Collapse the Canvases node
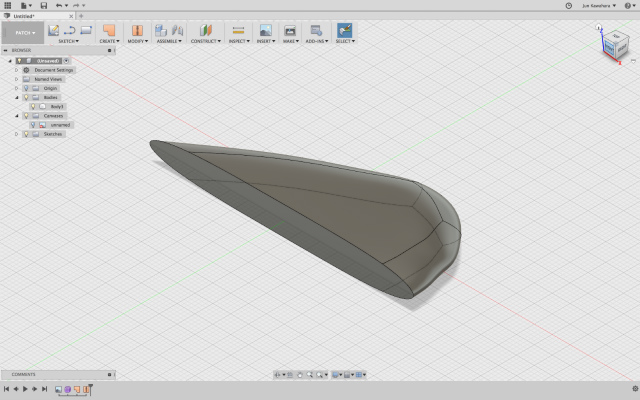Image resolution: width=640 pixels, height=400 pixels. pos(17,116)
